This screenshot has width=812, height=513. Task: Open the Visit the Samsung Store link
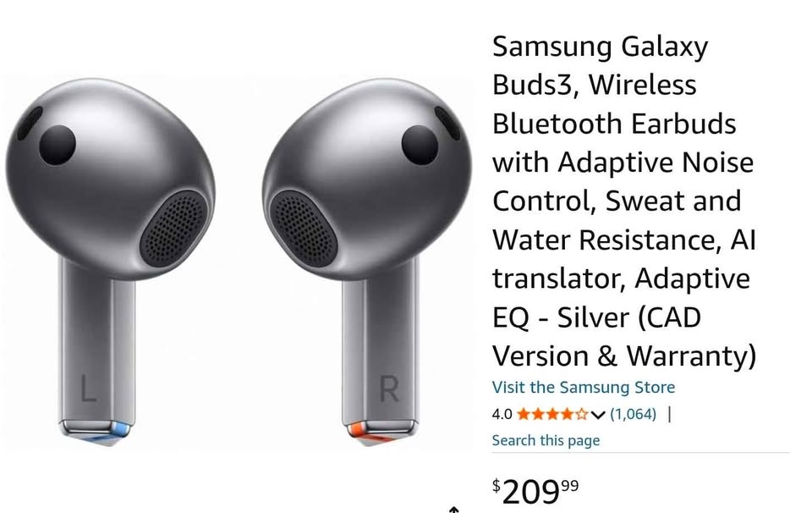[x=583, y=387]
